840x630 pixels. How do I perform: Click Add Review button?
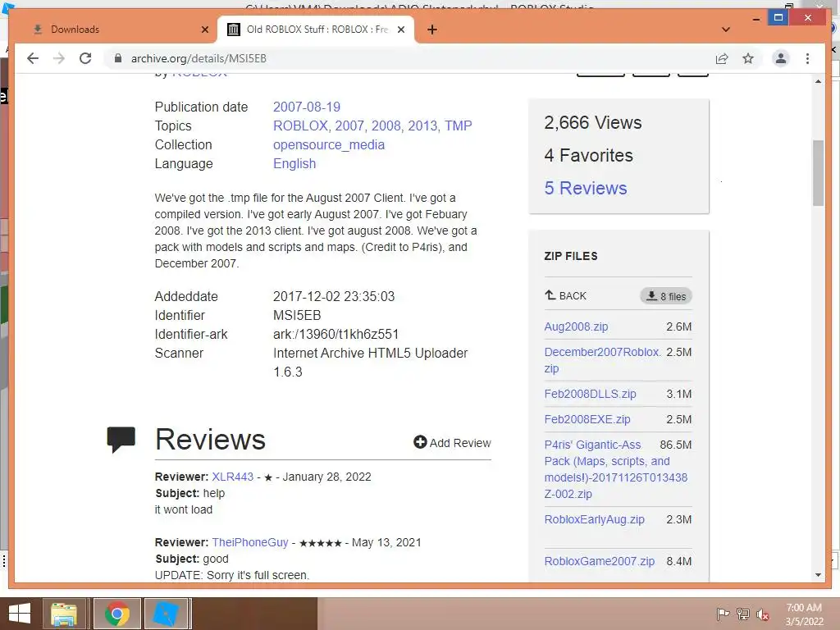[452, 442]
